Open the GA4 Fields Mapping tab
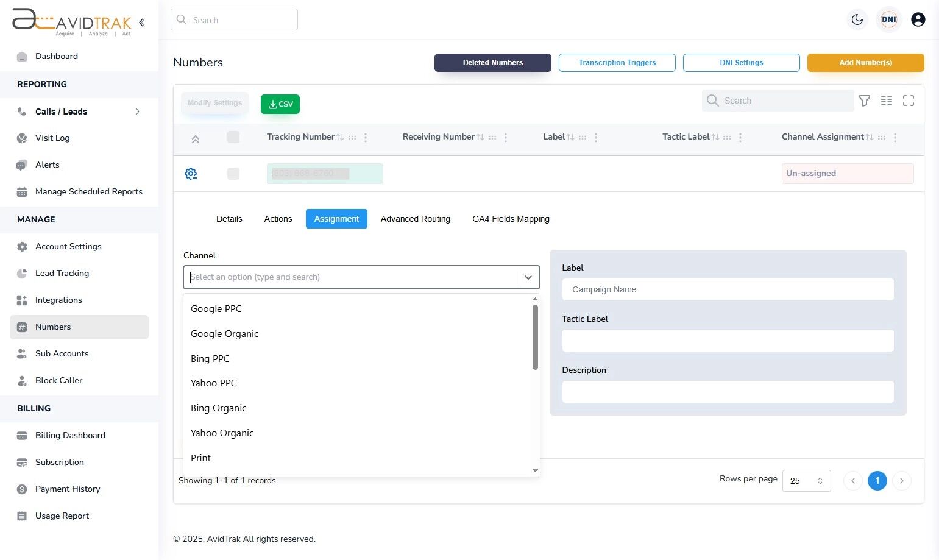Screen dimensions: 939x560 click(x=511, y=219)
